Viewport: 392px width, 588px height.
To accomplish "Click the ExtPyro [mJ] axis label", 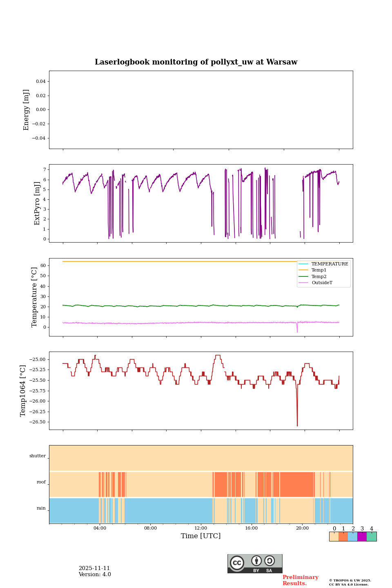I will [x=37, y=203].
